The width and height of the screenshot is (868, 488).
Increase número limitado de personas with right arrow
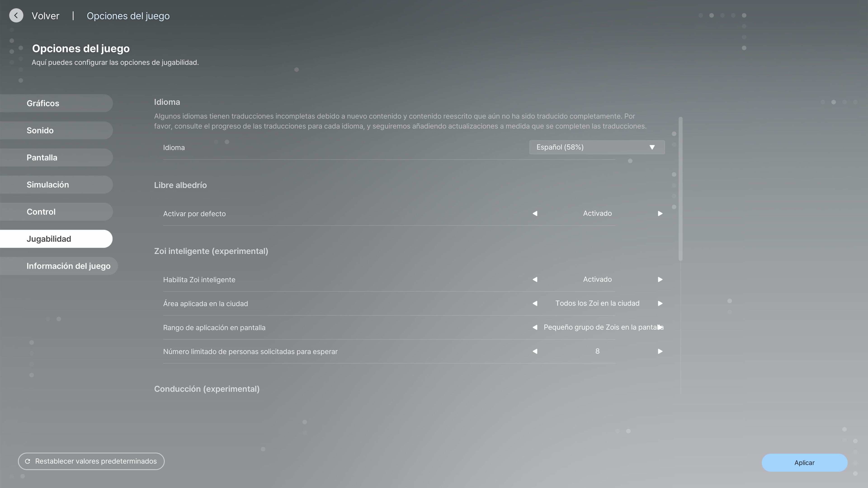[x=660, y=351]
